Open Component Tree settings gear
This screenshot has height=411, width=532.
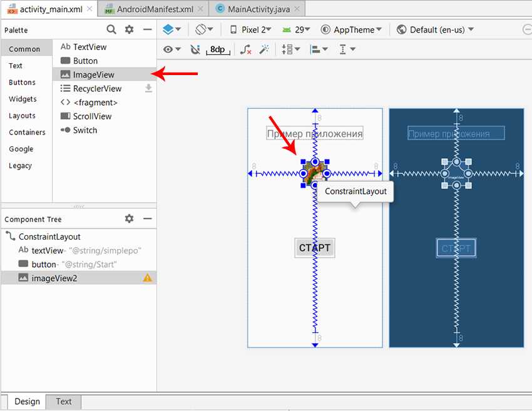coord(130,218)
